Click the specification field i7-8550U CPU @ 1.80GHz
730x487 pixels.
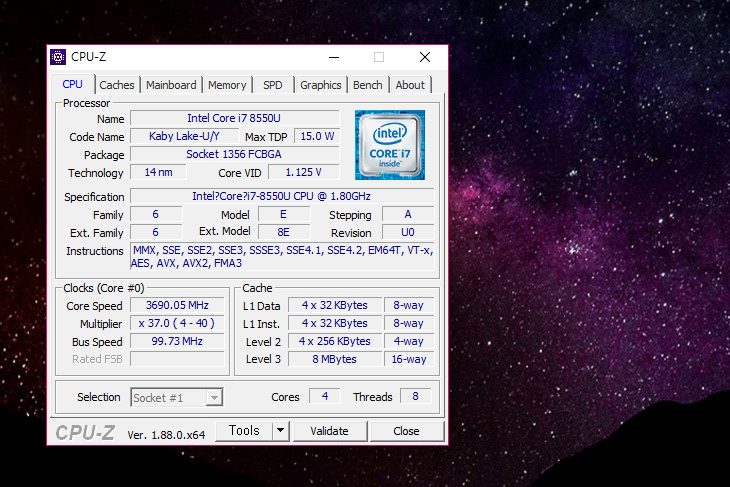[x=282, y=196]
